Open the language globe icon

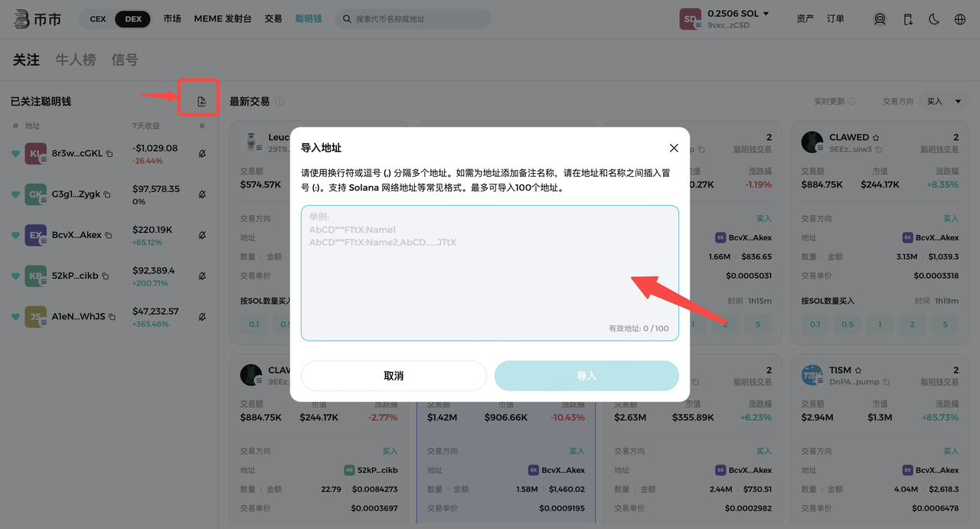tap(960, 19)
